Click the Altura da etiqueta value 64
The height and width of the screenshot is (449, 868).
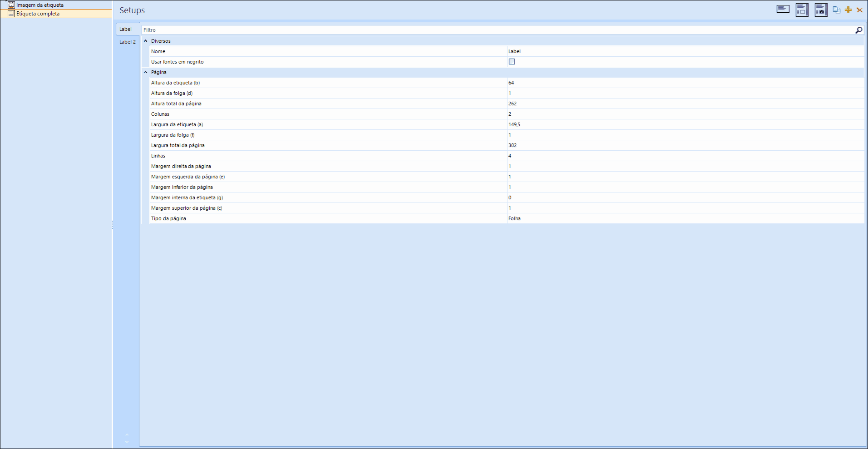(685, 83)
